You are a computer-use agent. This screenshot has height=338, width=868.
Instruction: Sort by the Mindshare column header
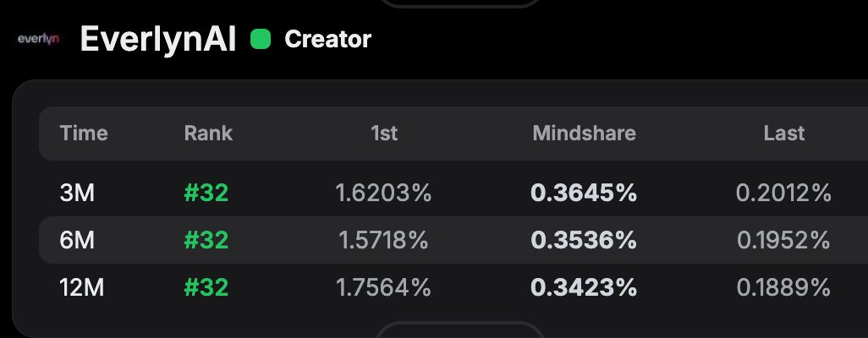tap(584, 133)
